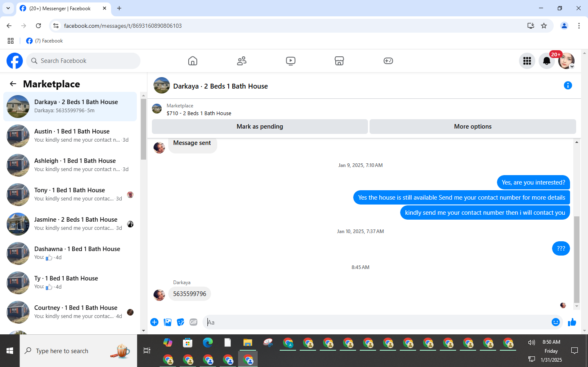
Task: Focus the Search Facebook box
Action: [83, 61]
